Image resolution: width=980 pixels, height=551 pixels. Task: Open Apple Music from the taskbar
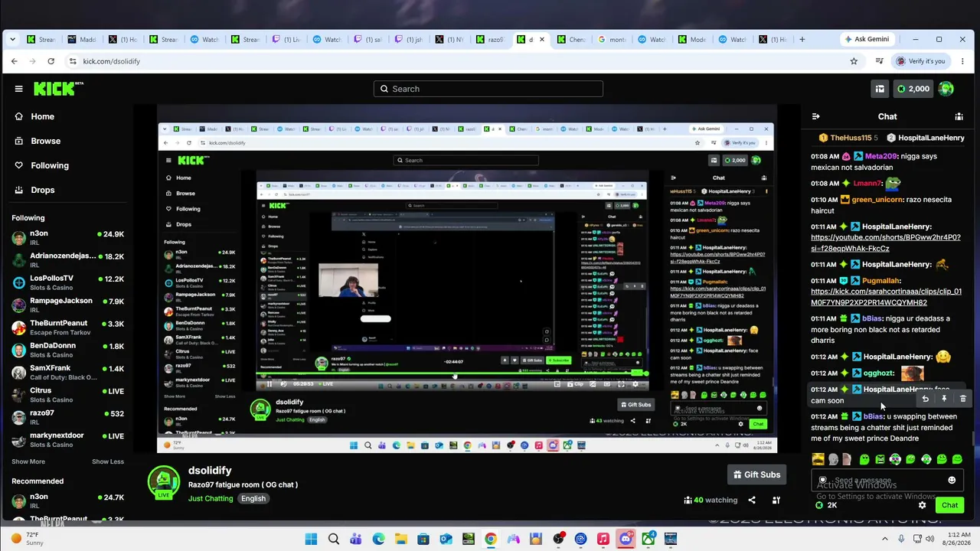coord(603,539)
